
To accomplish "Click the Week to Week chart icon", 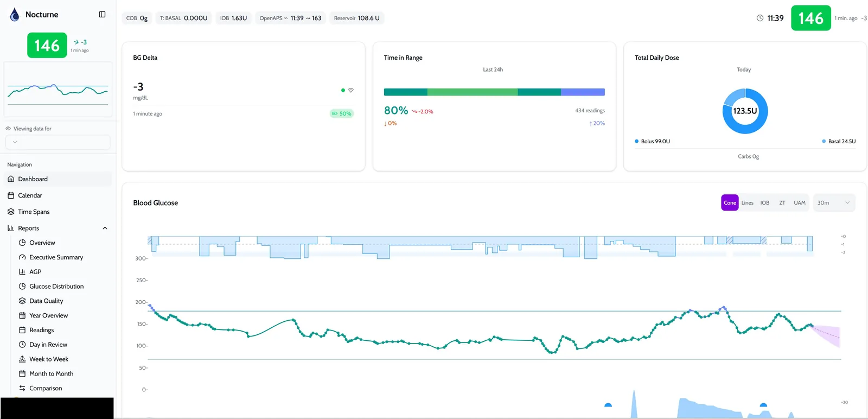I will click(22, 359).
